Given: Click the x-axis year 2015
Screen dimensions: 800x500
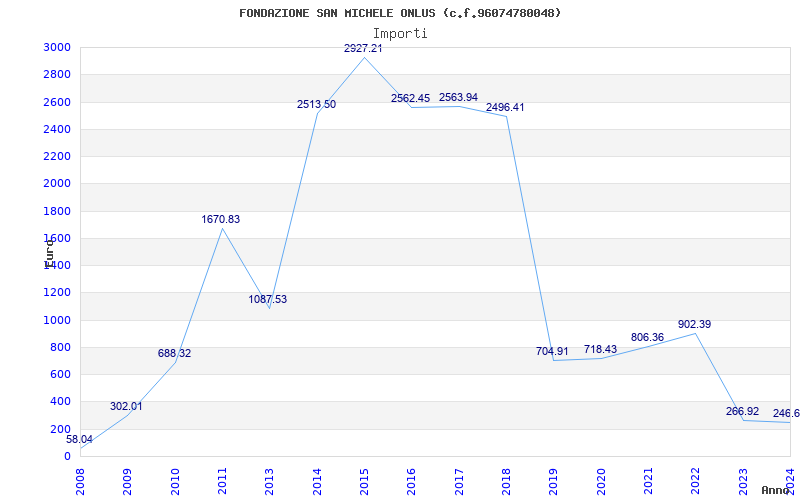Looking at the screenshot, I should (364, 482).
